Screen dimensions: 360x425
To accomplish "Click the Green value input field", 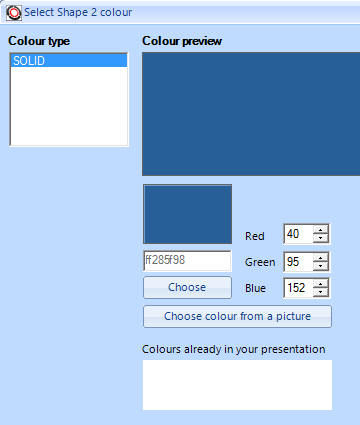I will (x=299, y=262).
